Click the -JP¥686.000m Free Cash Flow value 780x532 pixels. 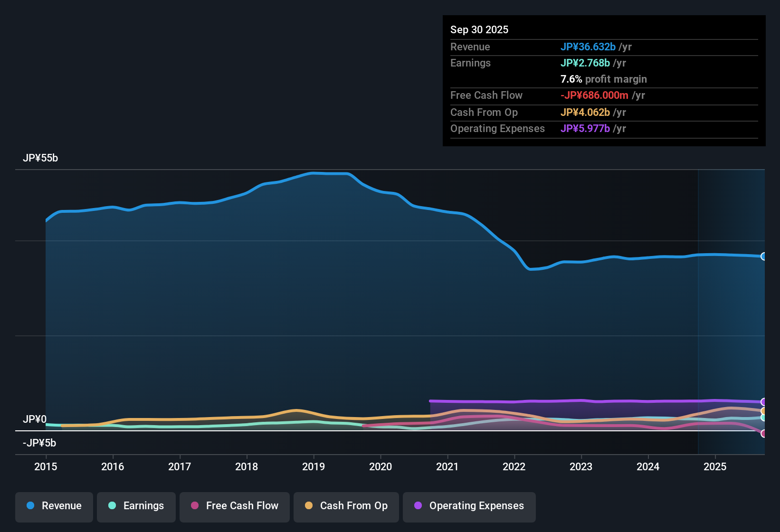tap(594, 95)
